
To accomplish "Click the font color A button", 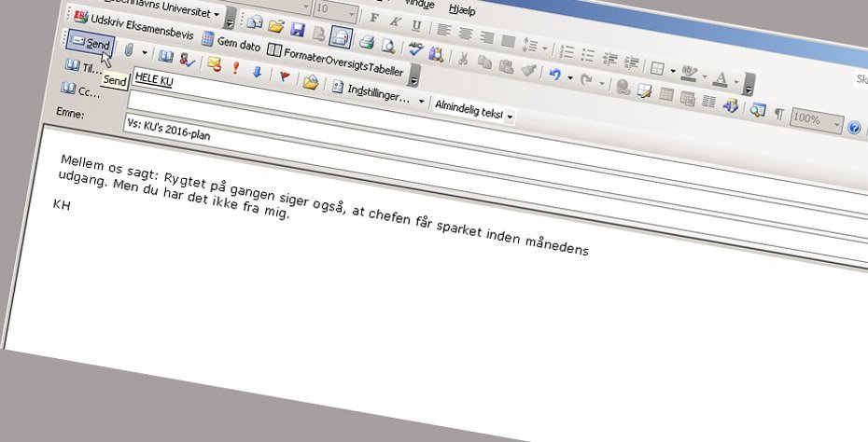I will [x=720, y=78].
